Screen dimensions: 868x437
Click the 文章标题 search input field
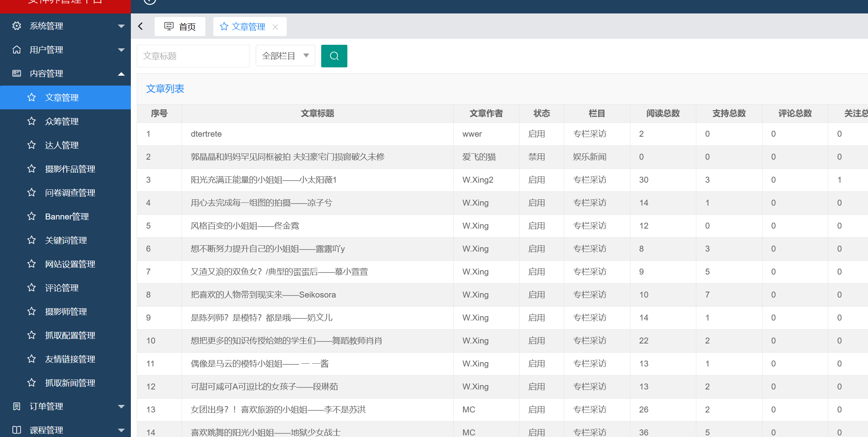coord(193,56)
